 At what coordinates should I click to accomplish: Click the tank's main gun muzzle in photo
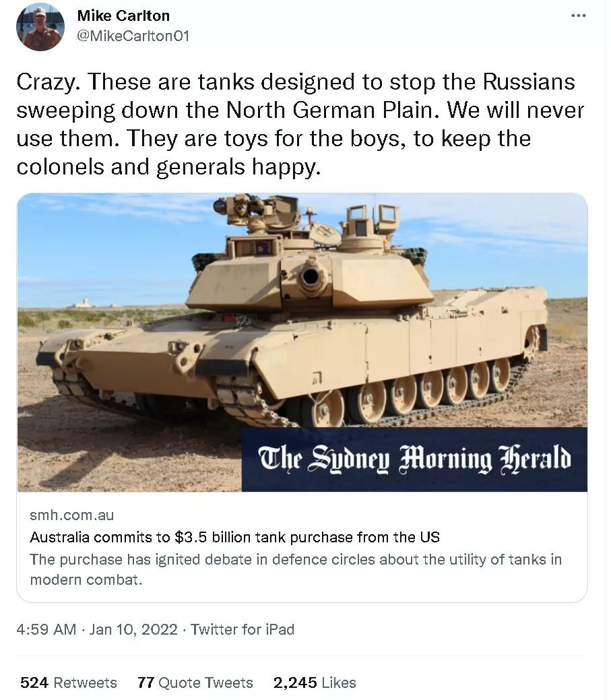pos(311,277)
